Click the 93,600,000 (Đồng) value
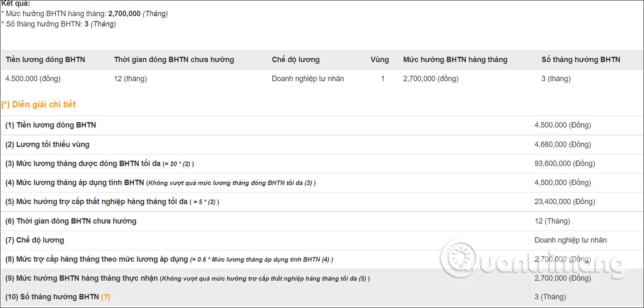Viewport: 644px width, 308px height. coord(564,164)
